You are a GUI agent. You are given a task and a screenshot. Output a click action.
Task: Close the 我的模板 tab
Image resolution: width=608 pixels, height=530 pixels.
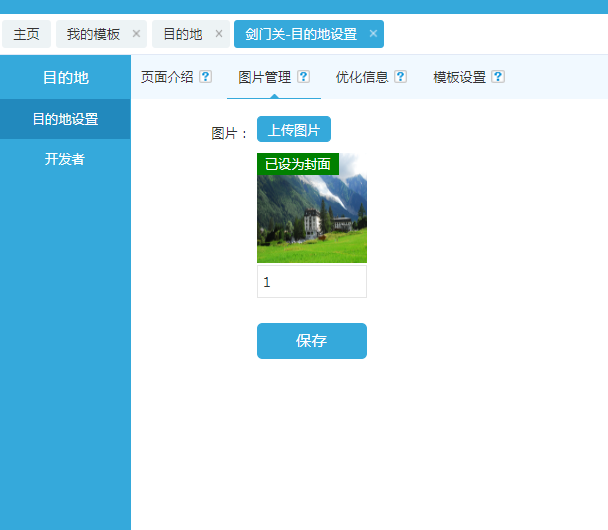pos(137,34)
